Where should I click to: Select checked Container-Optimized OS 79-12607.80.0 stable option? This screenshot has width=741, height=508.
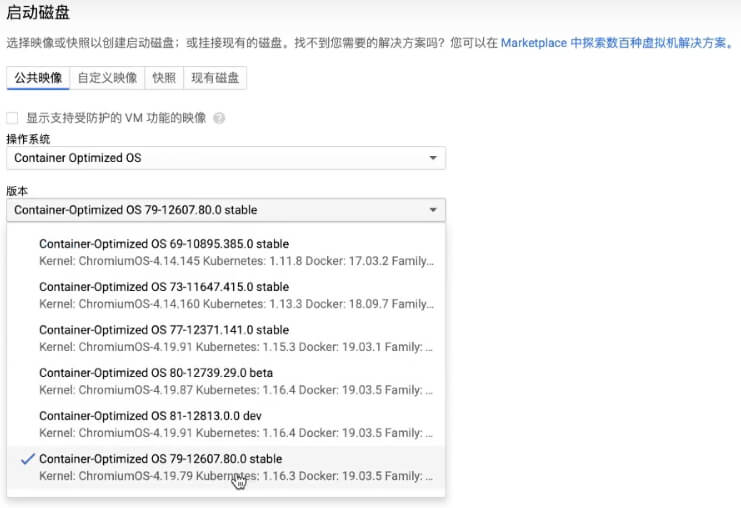point(226,467)
